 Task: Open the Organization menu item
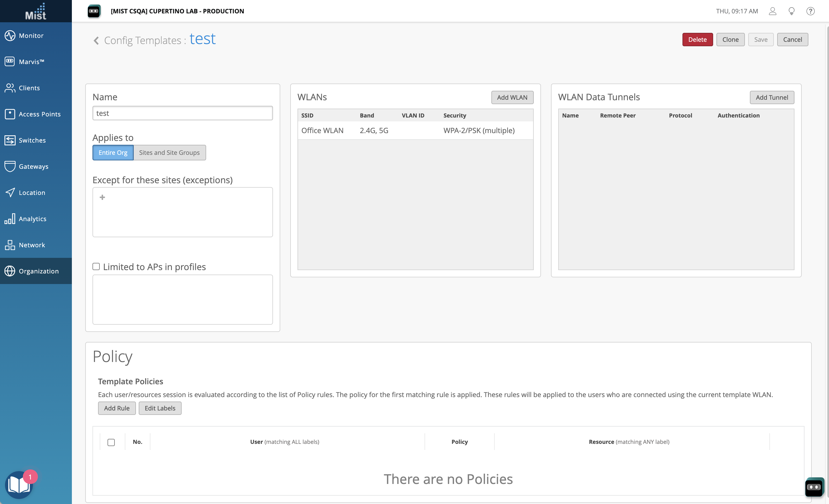pos(38,271)
